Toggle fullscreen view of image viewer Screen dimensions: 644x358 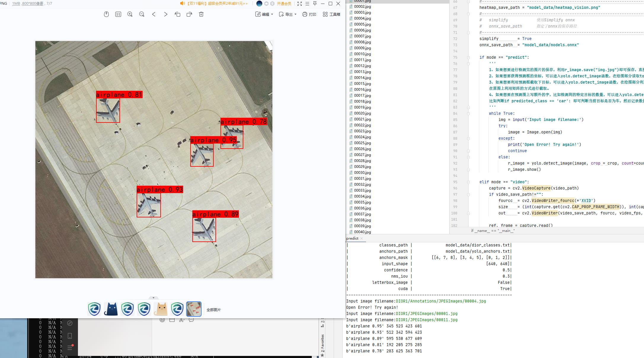click(300, 4)
